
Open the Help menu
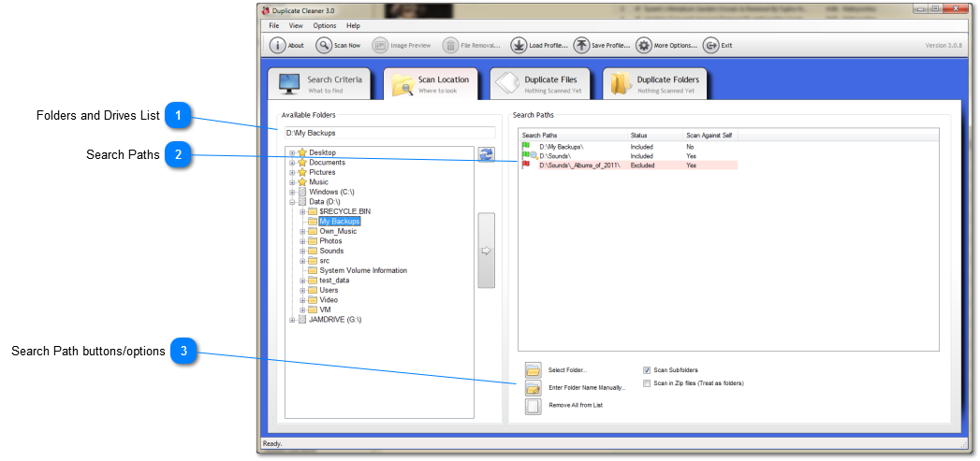[x=353, y=25]
